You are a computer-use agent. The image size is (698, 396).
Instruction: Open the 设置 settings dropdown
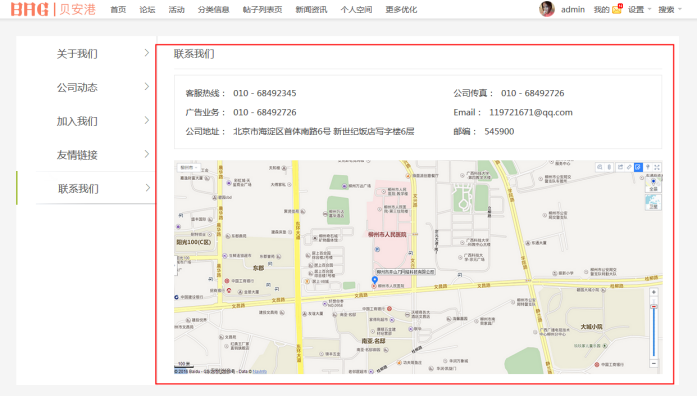coord(639,9)
